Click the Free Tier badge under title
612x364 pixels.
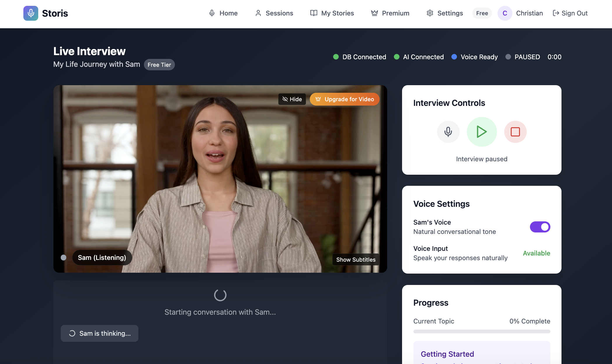point(159,65)
